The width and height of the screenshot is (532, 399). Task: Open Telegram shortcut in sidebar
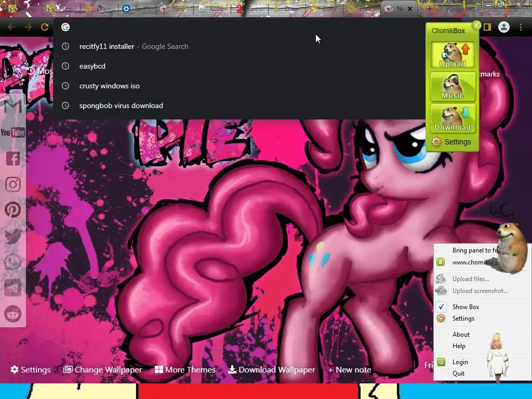pyautogui.click(x=12, y=288)
